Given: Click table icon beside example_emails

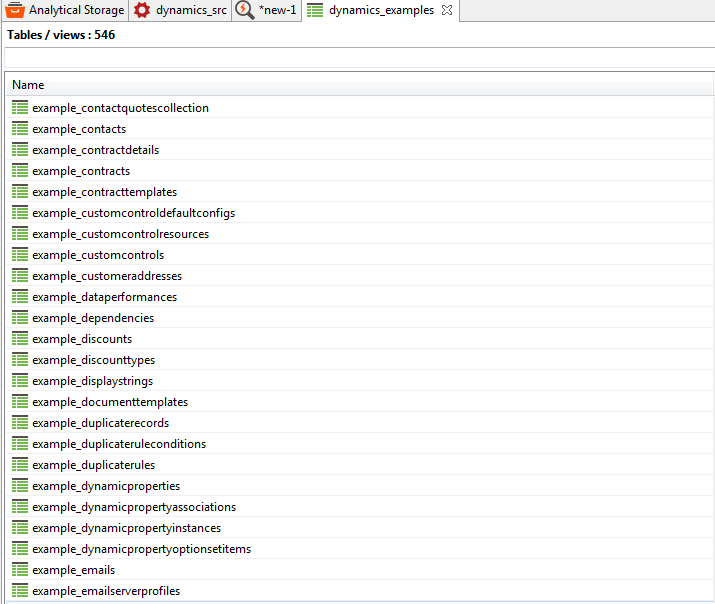Looking at the screenshot, I should pyautogui.click(x=20, y=570).
